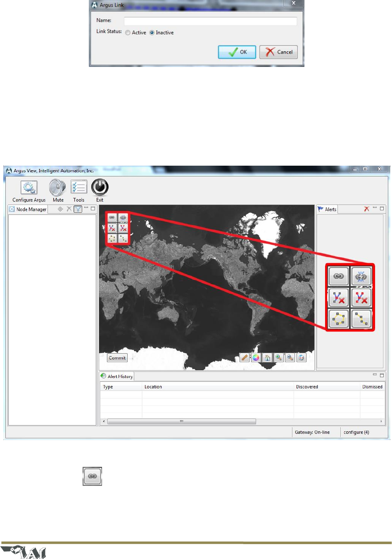Viewport: 392px width, 559px height.
Task: Reset map to home view
Action: click(267, 358)
